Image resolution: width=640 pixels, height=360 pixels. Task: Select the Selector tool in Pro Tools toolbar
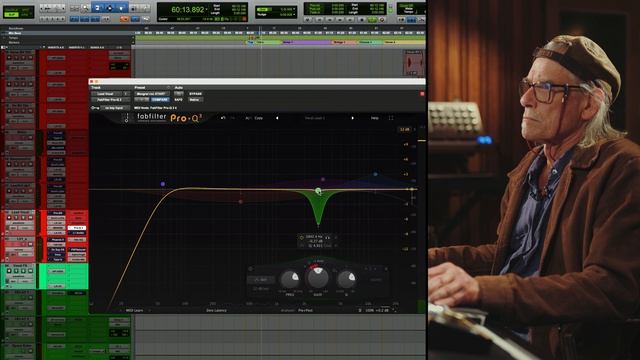click(x=109, y=8)
